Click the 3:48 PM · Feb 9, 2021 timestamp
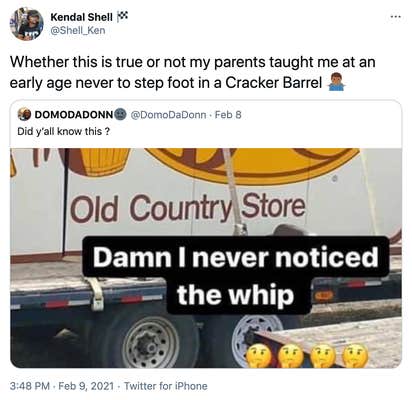The width and height of the screenshot is (412, 400). [x=62, y=386]
